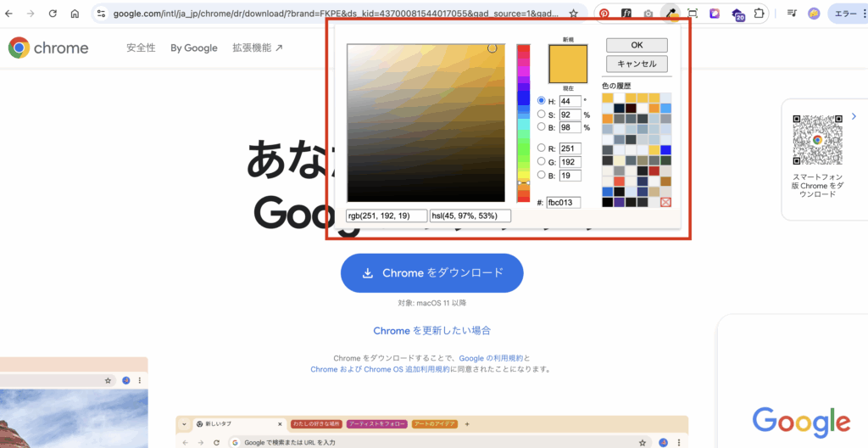
Task: Select the H (hue) radio button
Action: 542,101
